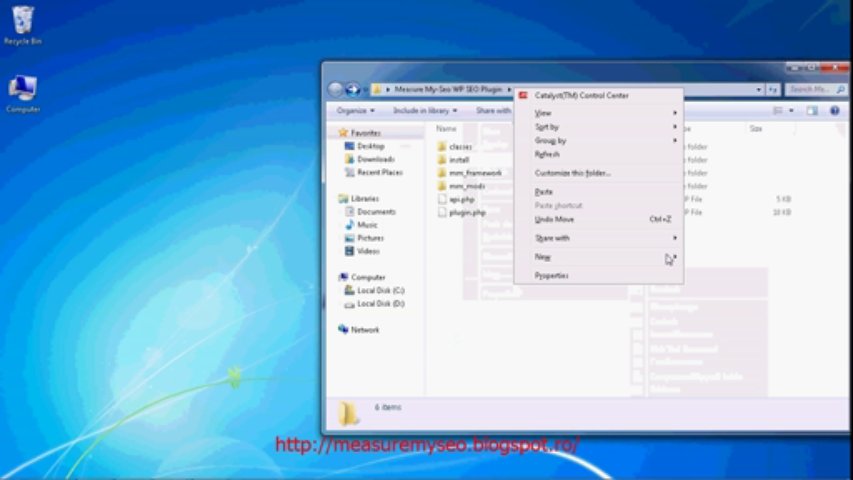Click the Explorer back navigation arrow
Viewport: 853px width, 480px height.
[x=336, y=89]
